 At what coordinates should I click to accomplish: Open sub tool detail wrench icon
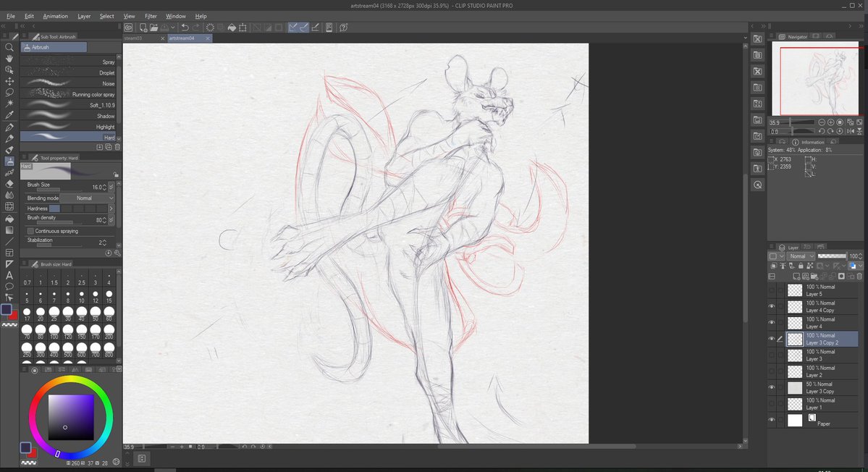coord(117,253)
